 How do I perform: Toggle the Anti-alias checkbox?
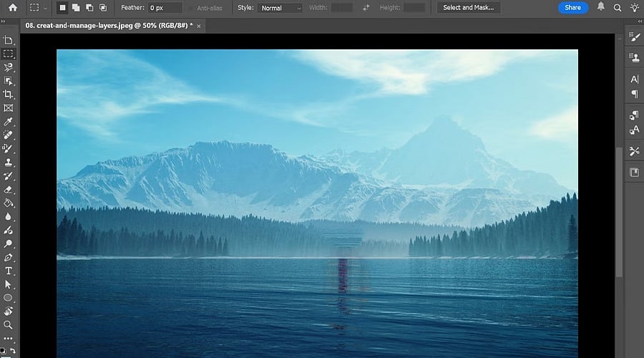coord(190,8)
